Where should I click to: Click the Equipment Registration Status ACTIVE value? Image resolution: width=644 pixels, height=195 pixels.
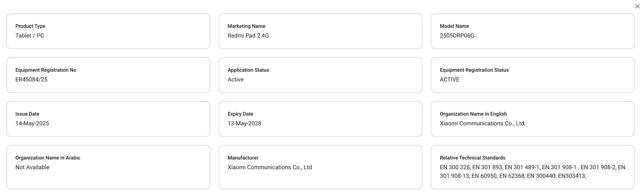pyautogui.click(x=449, y=79)
